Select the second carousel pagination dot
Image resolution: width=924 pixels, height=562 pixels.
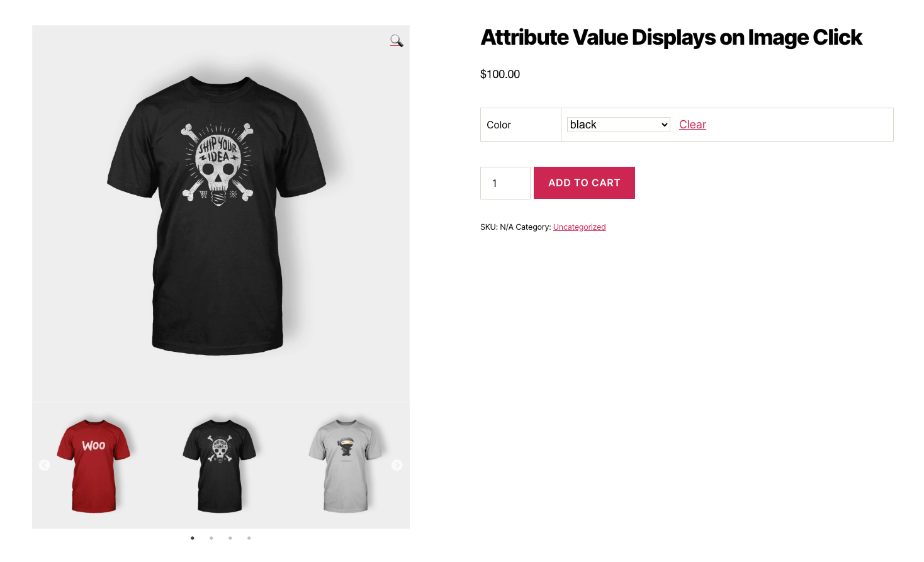pos(211,538)
